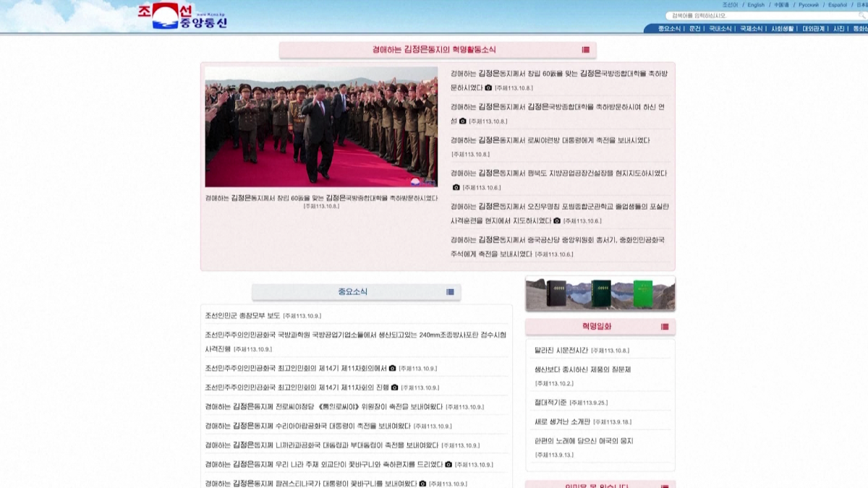The width and height of the screenshot is (868, 488).
Task: Click camera icon on 포사격훈련 현지지도 headline
Action: coord(557,221)
